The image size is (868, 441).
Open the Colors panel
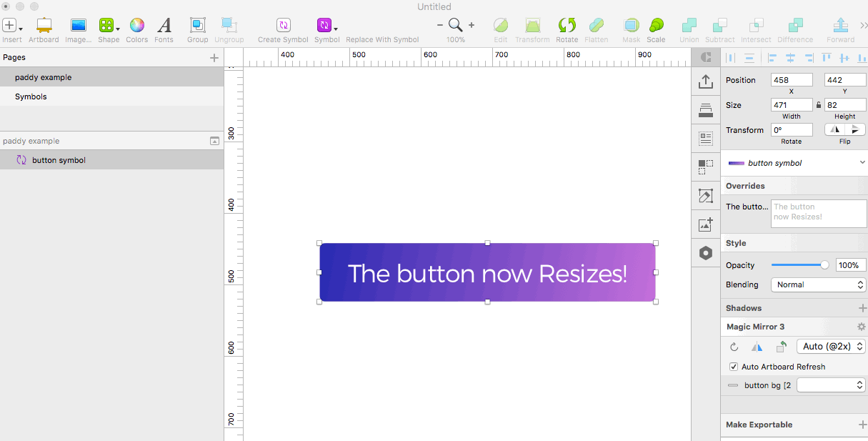point(137,26)
